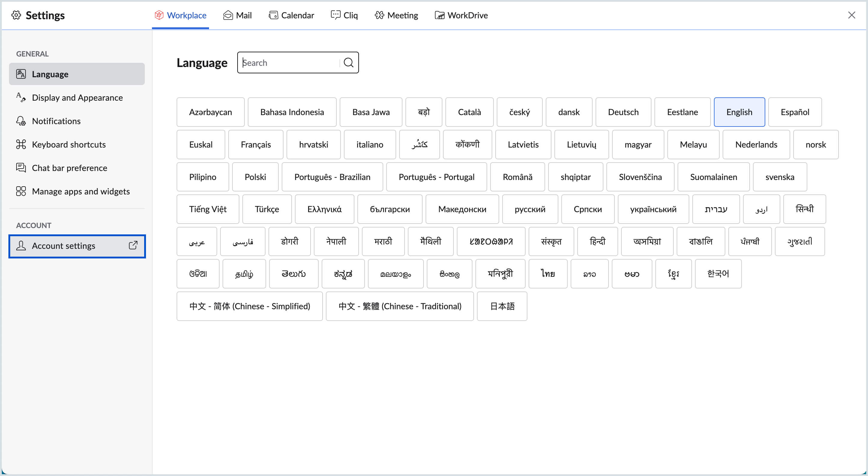Choose Deutsch from the language list
The image size is (868, 476).
click(x=623, y=112)
